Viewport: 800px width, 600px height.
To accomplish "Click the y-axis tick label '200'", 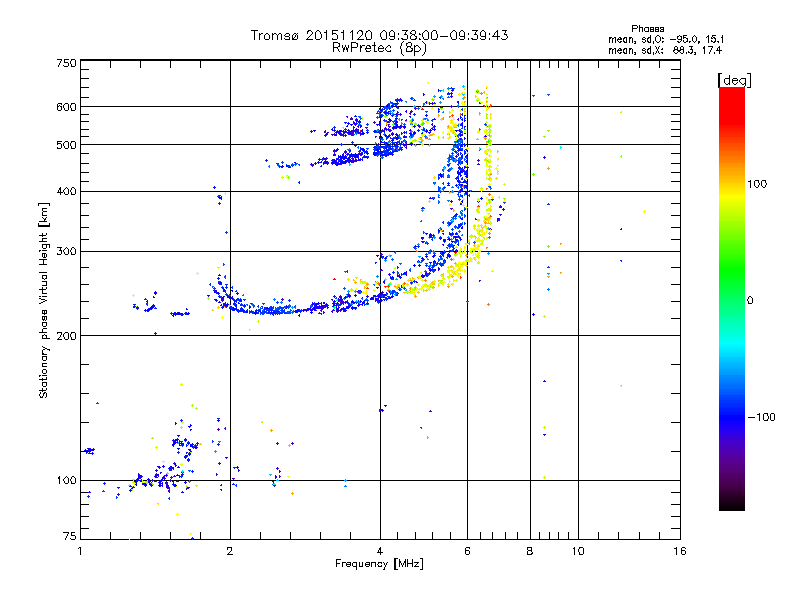I will coord(66,336).
